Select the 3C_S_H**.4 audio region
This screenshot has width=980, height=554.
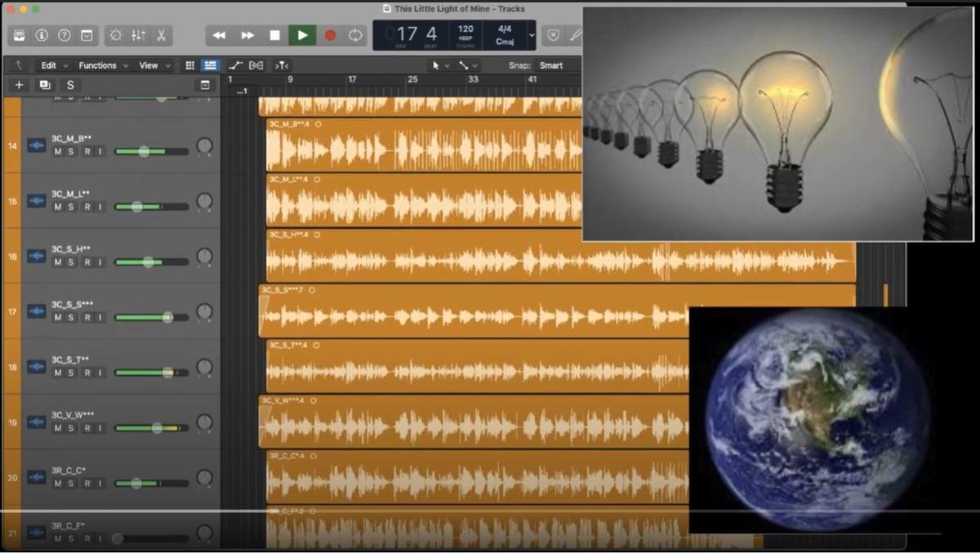click(x=560, y=256)
